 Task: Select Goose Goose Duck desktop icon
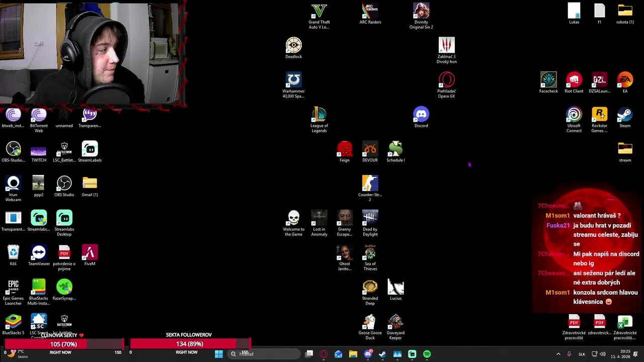point(370,327)
